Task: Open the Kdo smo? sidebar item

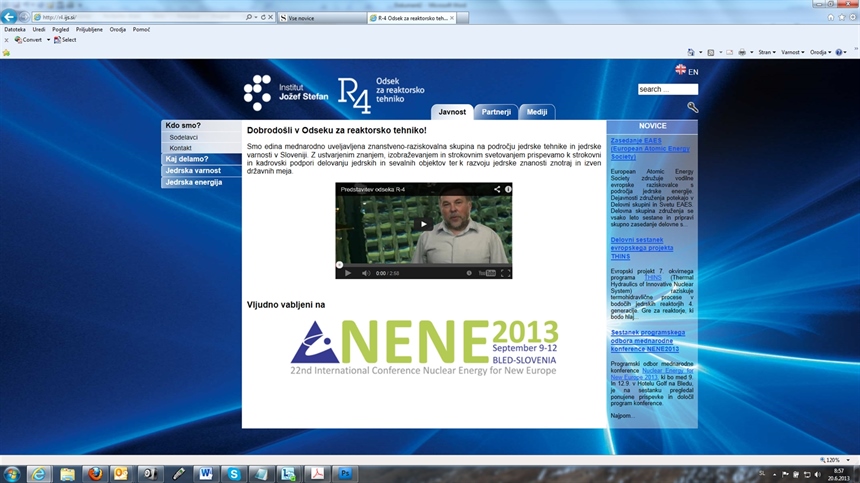Action: click(x=201, y=126)
